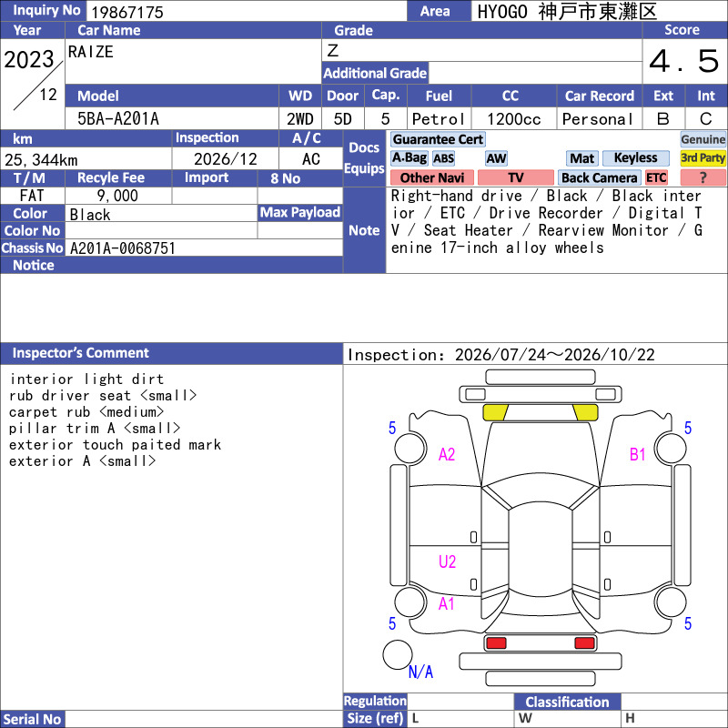
Task: Click the A1 damage mark on diagram
Action: coord(446,603)
